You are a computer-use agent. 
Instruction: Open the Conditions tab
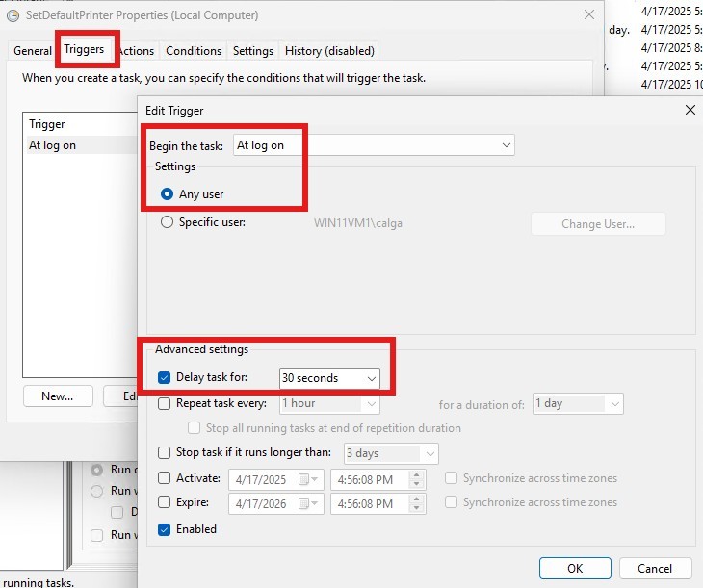tap(194, 51)
